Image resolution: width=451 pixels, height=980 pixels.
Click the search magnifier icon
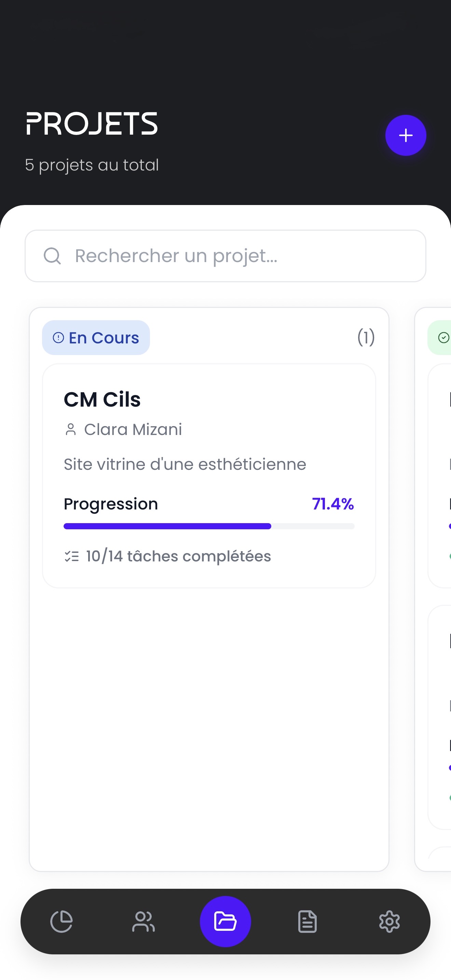(52, 256)
